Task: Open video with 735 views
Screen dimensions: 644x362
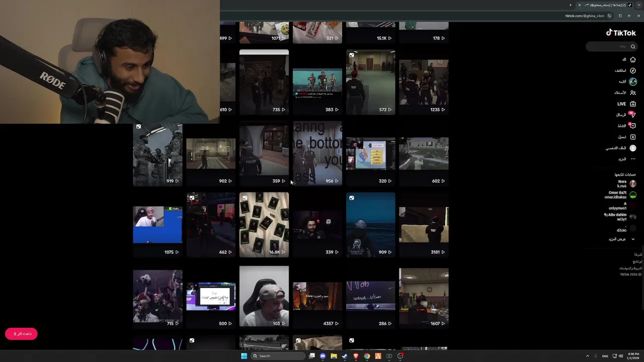Action: [x=264, y=82]
